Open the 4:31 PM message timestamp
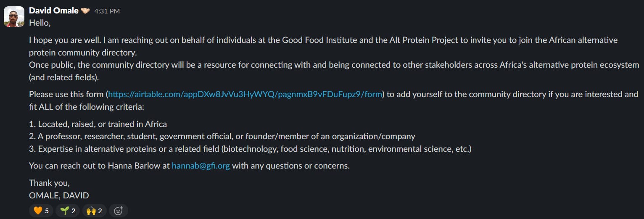The height and width of the screenshot is (219, 644). 107,11
